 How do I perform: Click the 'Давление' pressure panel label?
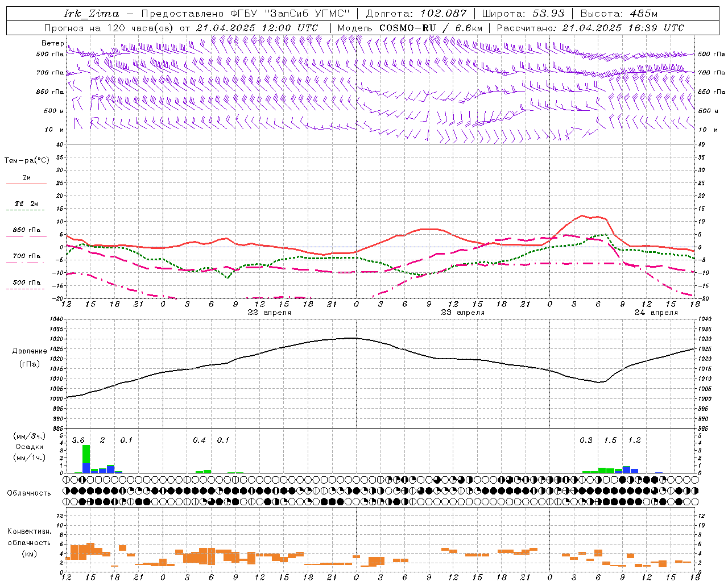(29, 351)
